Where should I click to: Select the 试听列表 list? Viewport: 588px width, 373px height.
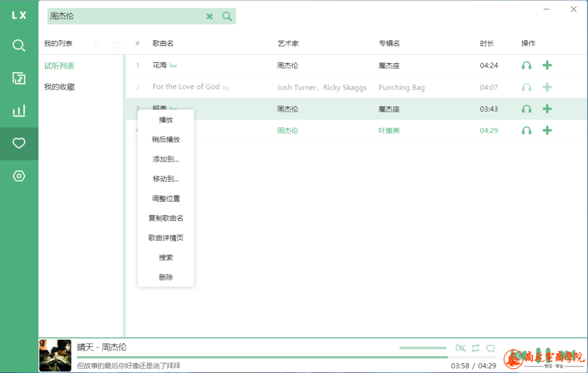pyautogui.click(x=59, y=66)
